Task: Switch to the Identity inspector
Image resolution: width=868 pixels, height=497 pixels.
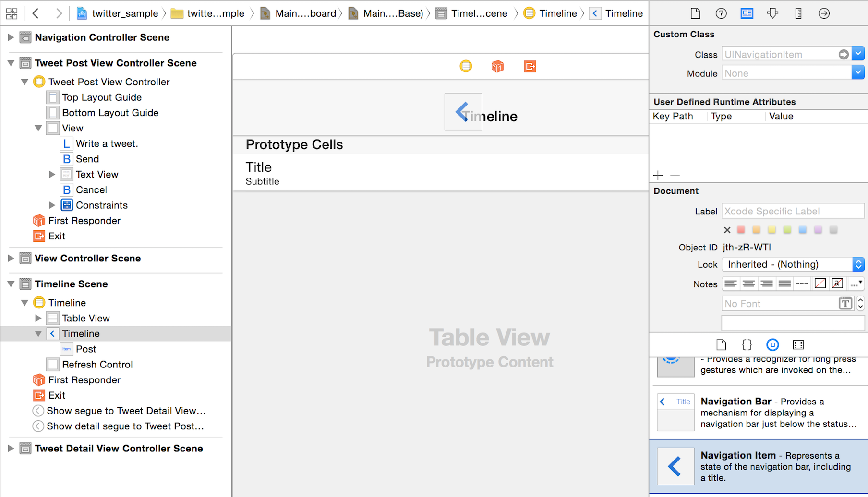Action: pos(747,13)
